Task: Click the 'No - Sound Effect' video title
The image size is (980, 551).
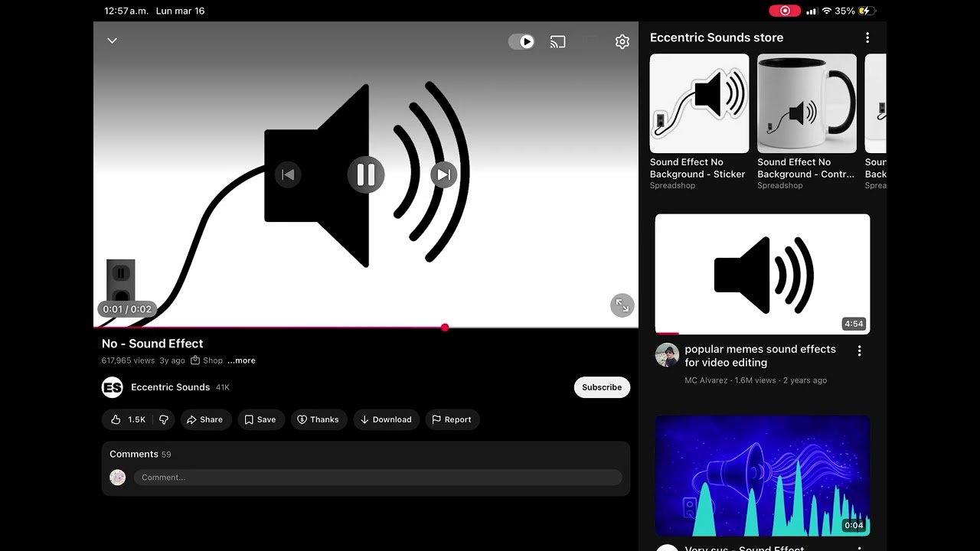Action: click(152, 344)
